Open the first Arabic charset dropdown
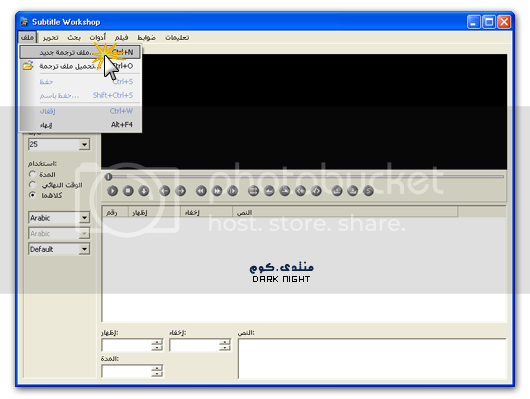 pos(84,218)
